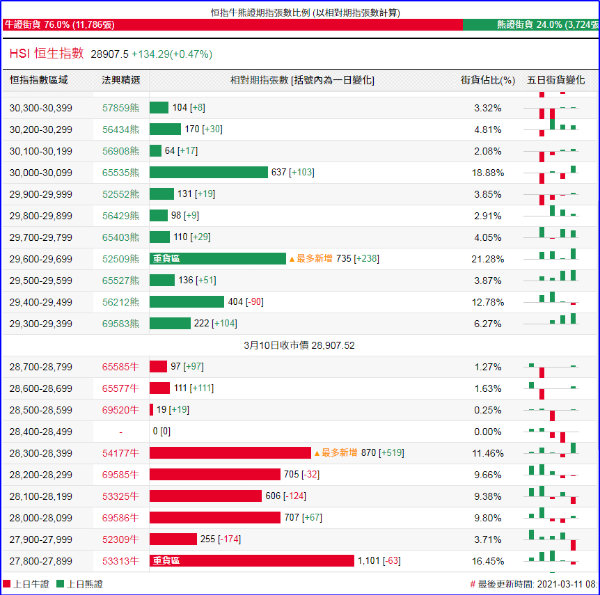Open warrant 65585牛 link
Screen dimensions: 600x595
click(120, 367)
